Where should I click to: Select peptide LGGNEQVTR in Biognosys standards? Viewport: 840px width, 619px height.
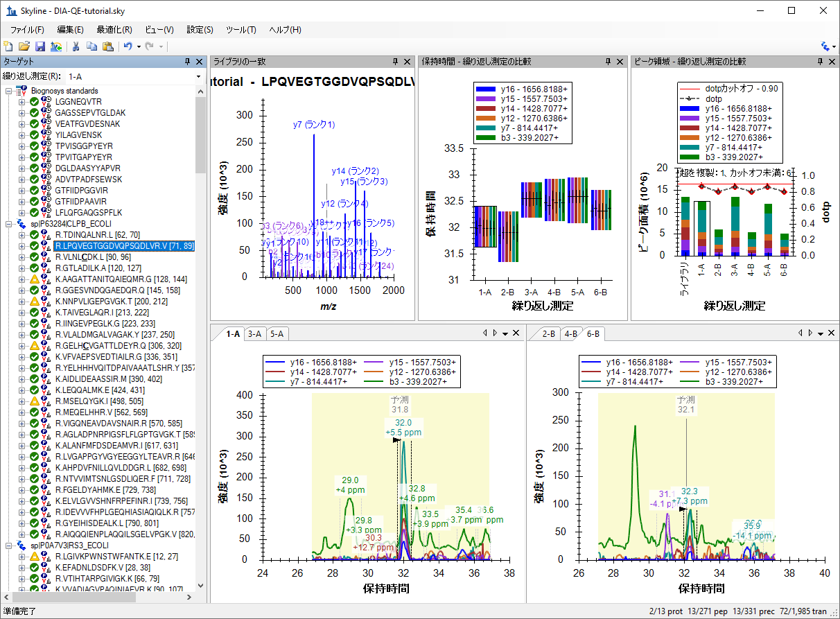point(78,102)
